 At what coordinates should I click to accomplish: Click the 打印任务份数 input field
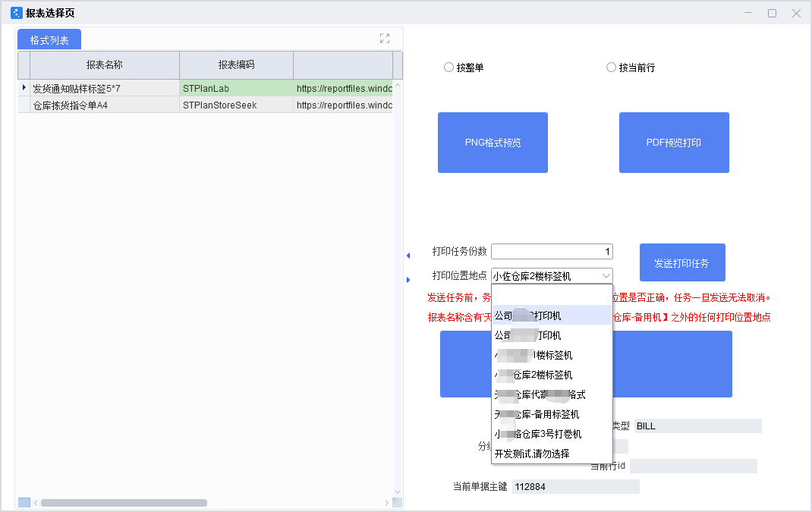point(552,251)
